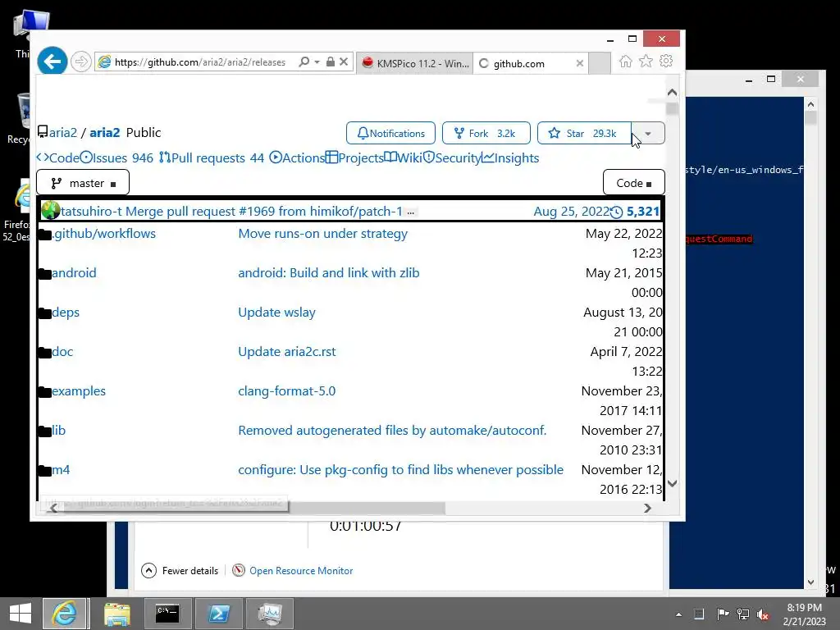Switch to KMSPico 11.2 tab
Screen dimensions: 840x630
click(x=414, y=63)
